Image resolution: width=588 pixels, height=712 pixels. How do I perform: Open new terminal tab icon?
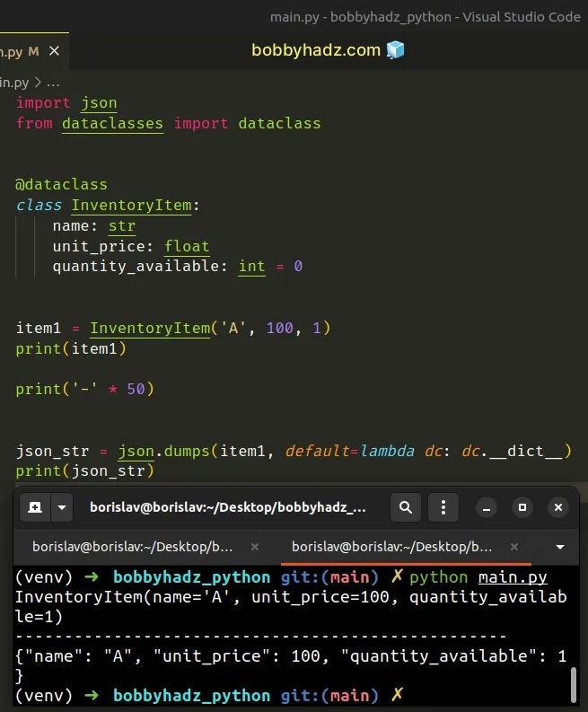pyautogui.click(x=35, y=507)
